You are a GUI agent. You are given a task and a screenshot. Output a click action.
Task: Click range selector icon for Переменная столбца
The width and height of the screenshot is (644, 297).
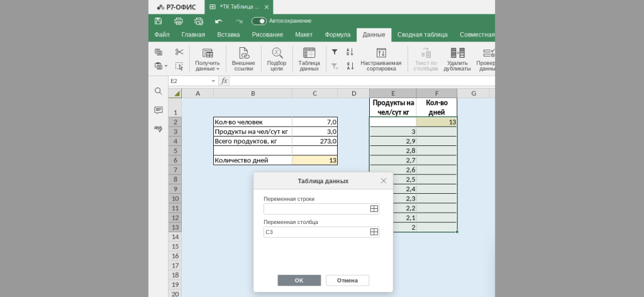[x=374, y=232]
